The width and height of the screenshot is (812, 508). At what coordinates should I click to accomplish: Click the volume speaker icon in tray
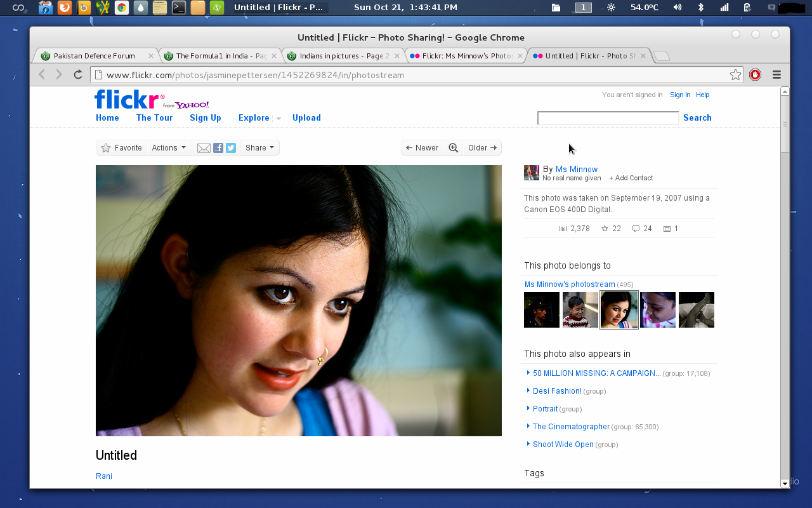click(678, 8)
